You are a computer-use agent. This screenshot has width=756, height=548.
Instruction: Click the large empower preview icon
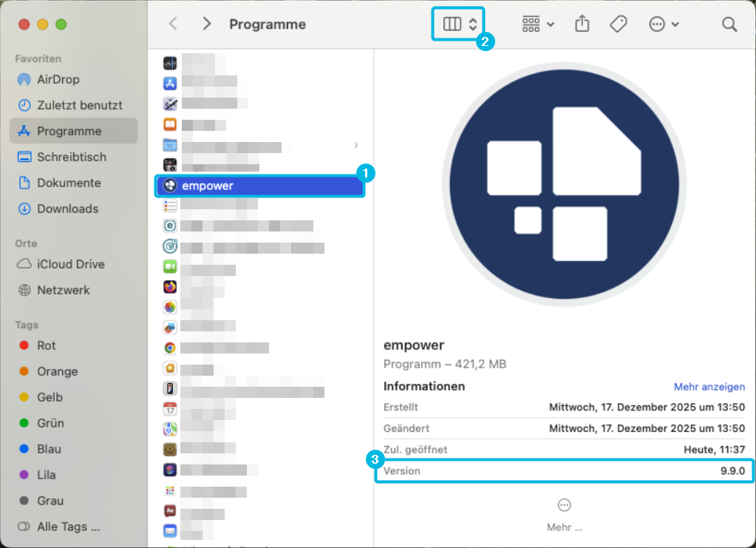pos(564,184)
